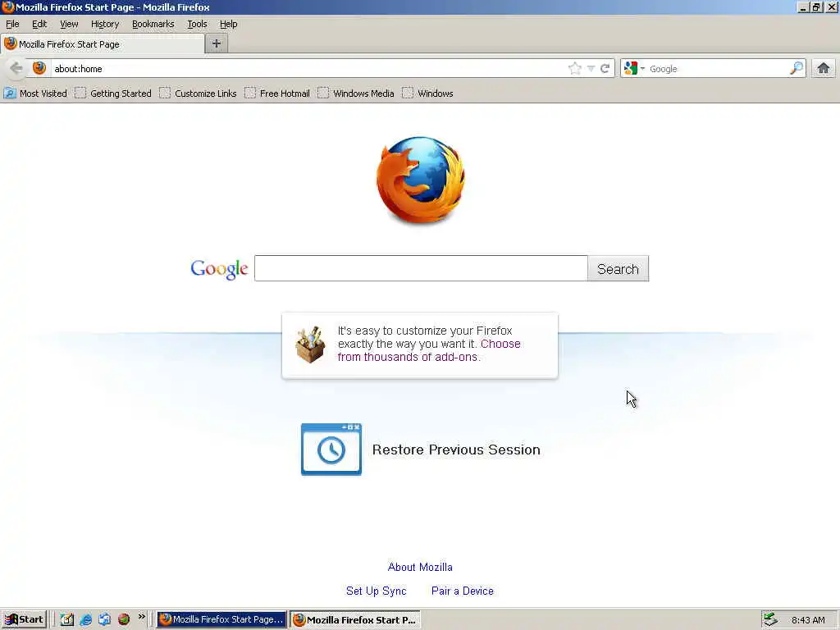Click the Google logo on start page
Viewport: 840px width, 630px height.
pos(219,269)
